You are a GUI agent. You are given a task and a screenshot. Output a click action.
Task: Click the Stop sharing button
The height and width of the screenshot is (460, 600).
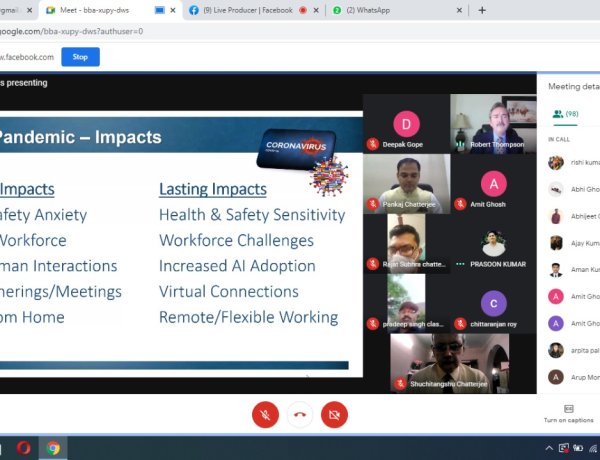80,57
